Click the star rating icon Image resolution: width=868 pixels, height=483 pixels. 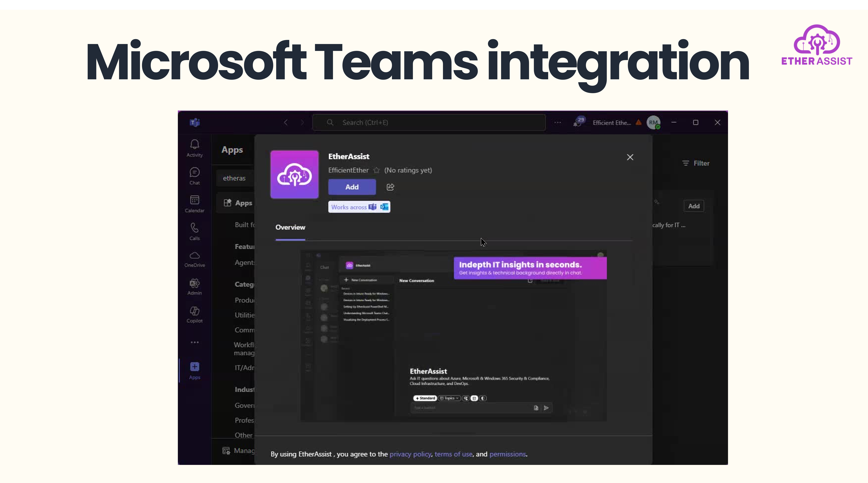[376, 170]
